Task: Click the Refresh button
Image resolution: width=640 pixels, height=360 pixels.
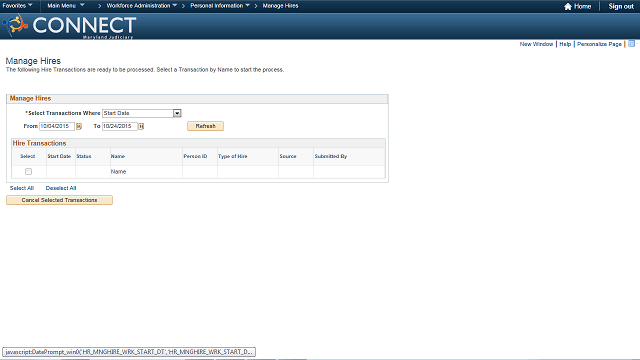Action: [x=205, y=126]
